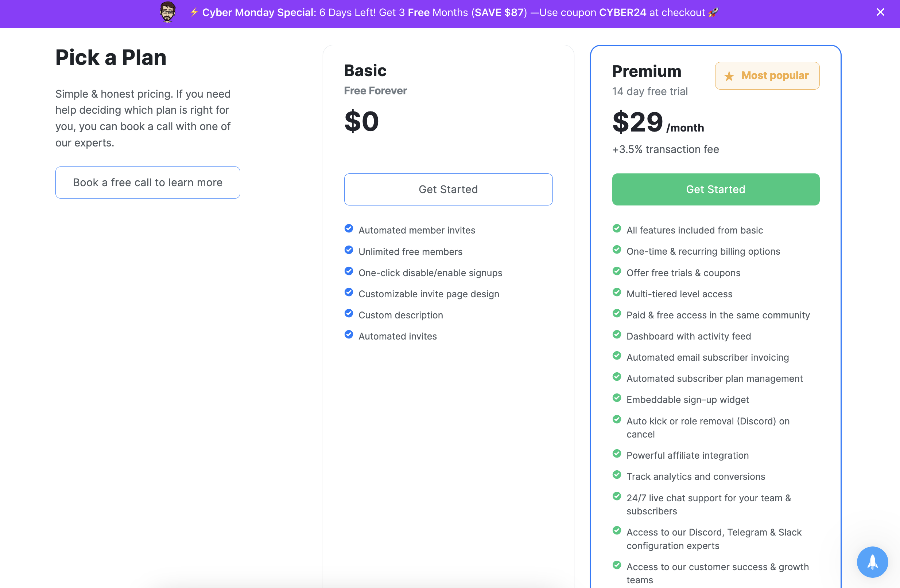
Task: Click the checkmark beside Custom description
Action: pos(348,313)
